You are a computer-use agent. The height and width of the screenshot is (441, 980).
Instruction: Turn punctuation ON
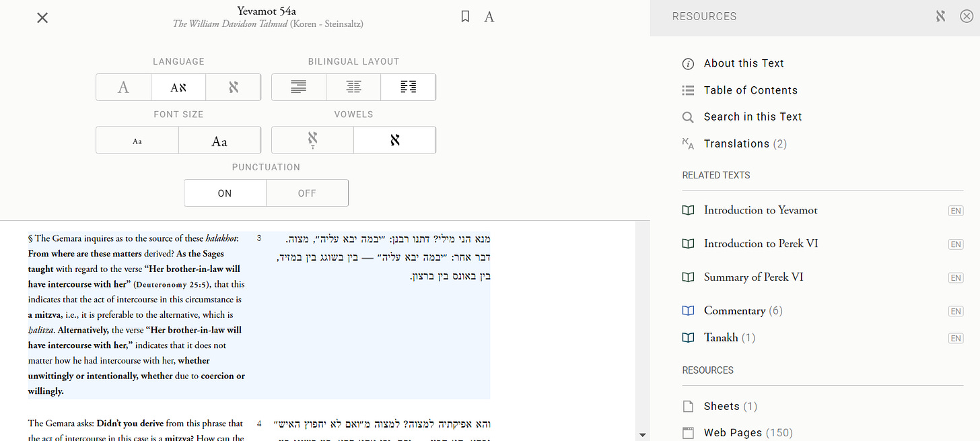pos(225,193)
